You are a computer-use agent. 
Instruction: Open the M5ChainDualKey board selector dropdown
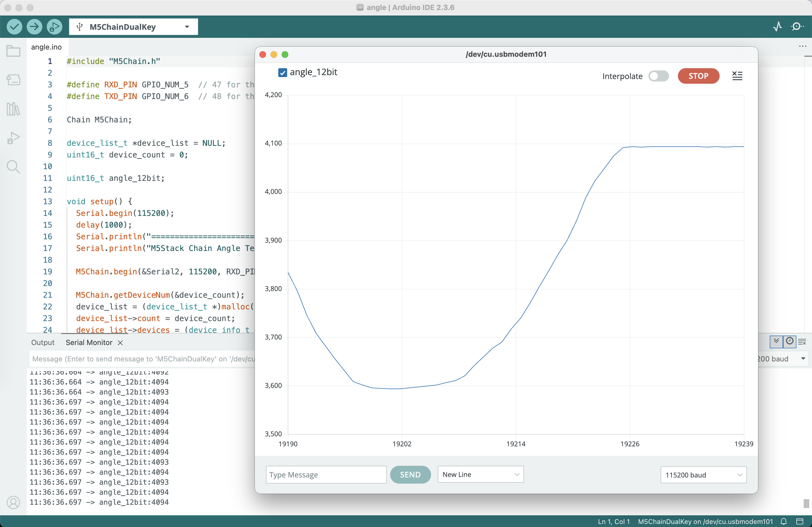coord(133,27)
